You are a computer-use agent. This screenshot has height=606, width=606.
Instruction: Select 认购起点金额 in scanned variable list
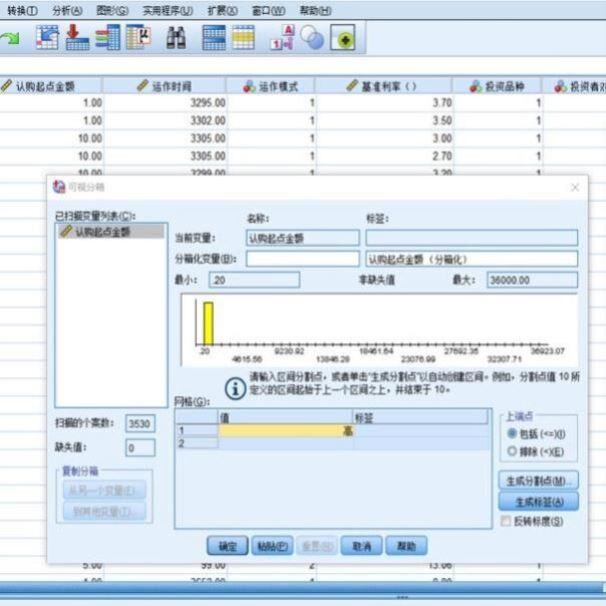click(x=111, y=232)
